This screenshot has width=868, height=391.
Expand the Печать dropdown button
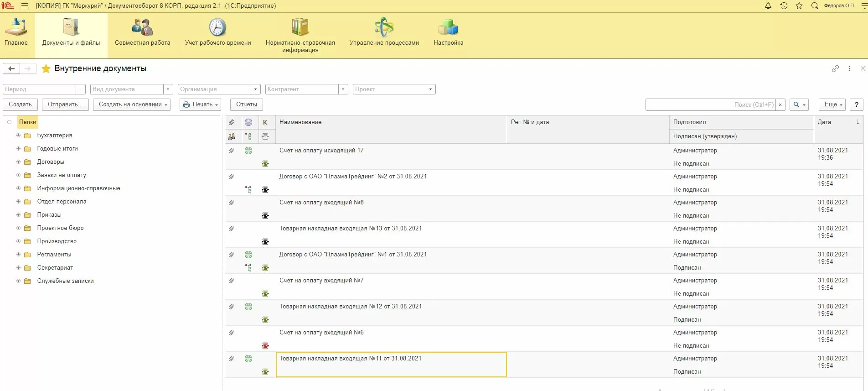[200, 104]
